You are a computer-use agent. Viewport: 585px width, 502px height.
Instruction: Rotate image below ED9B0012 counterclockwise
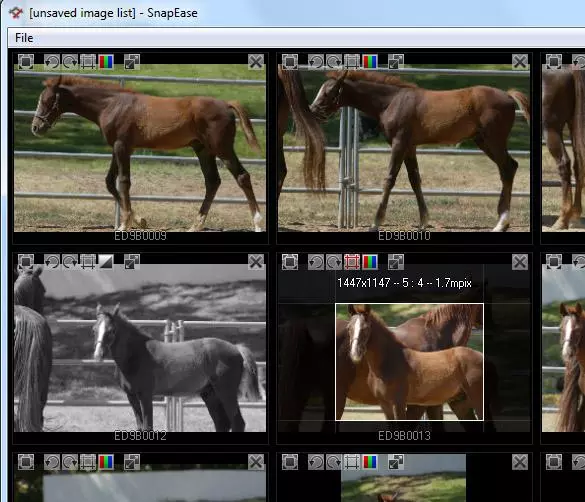[x=52, y=462]
